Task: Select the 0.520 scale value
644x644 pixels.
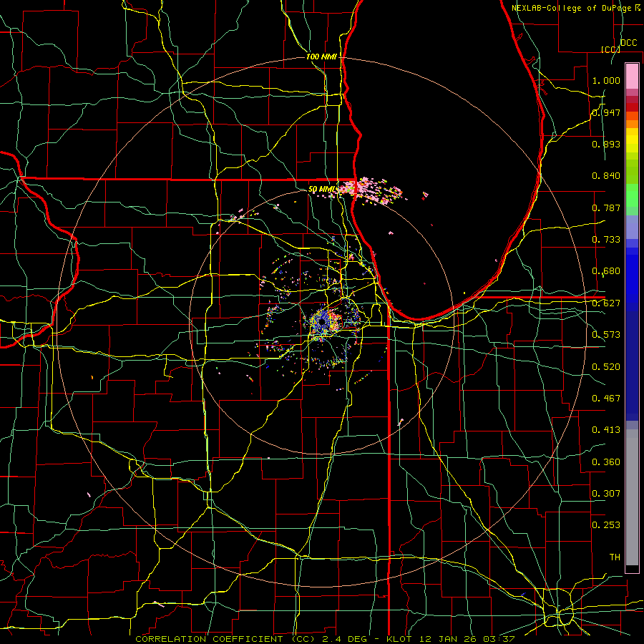Action: [606, 367]
